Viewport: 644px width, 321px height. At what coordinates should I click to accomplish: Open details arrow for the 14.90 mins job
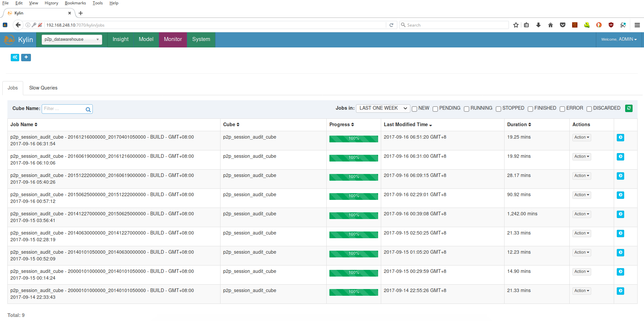(x=620, y=272)
